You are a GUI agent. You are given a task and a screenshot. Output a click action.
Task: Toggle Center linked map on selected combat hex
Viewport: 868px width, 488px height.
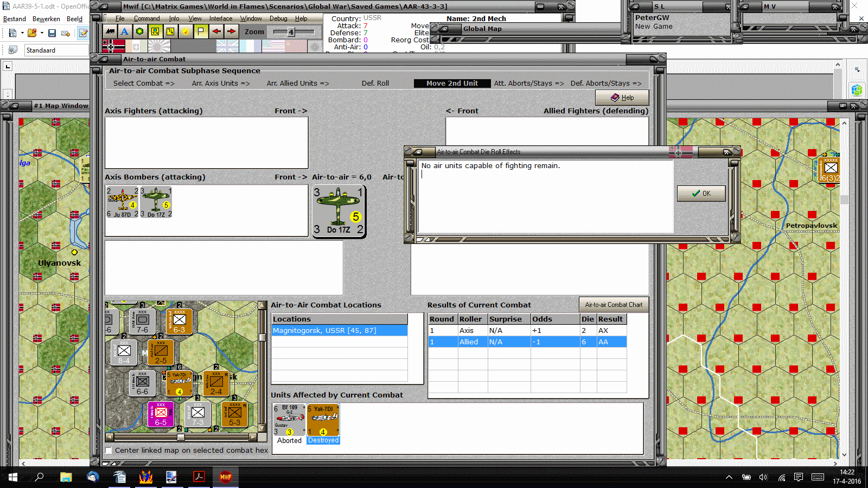point(109,451)
